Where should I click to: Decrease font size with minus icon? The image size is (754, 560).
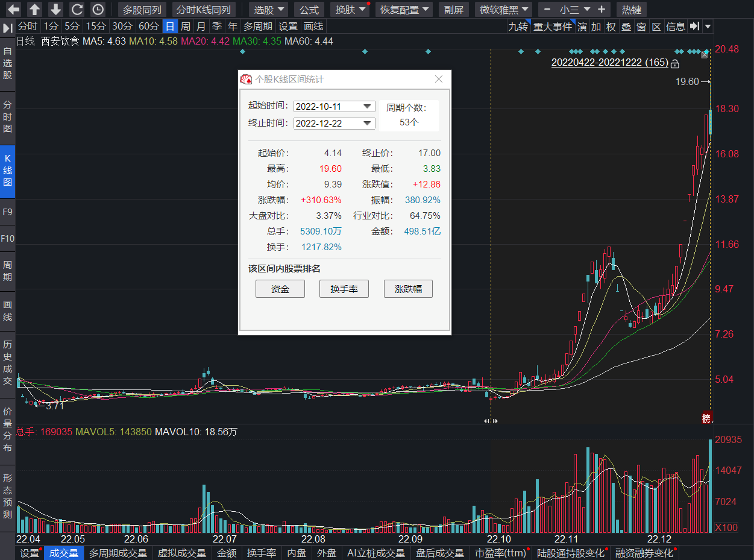point(547,10)
